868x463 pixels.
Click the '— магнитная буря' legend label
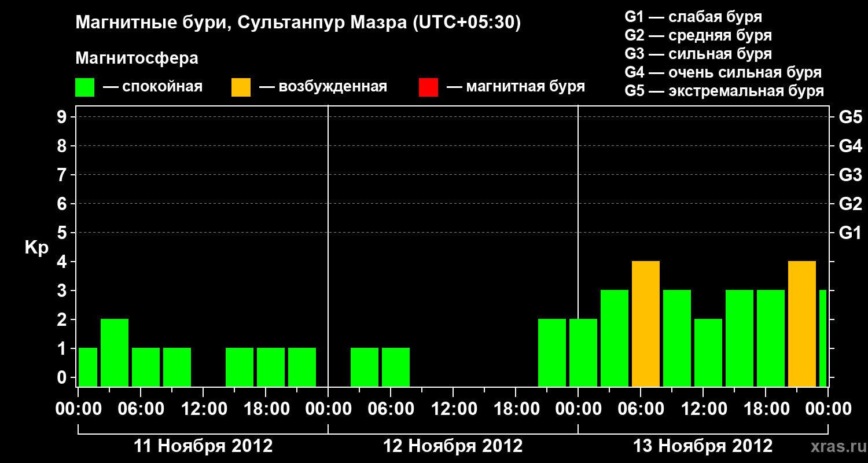coord(516,87)
